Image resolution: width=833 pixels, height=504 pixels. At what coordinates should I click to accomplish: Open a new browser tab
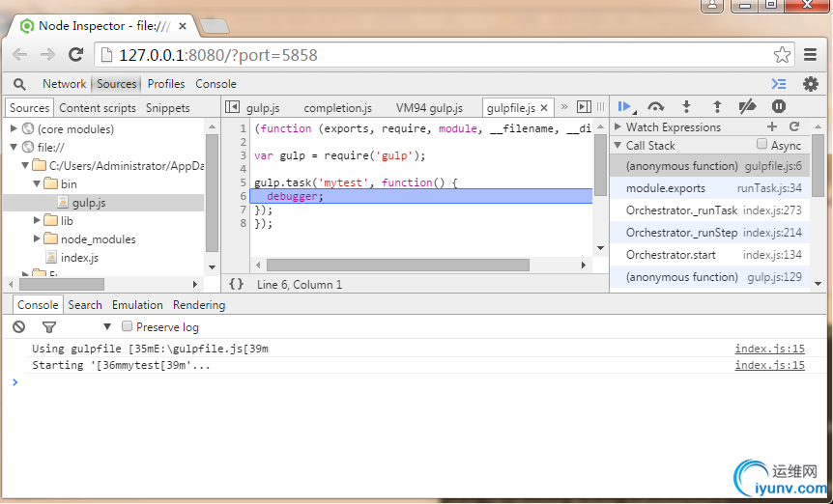tap(214, 26)
